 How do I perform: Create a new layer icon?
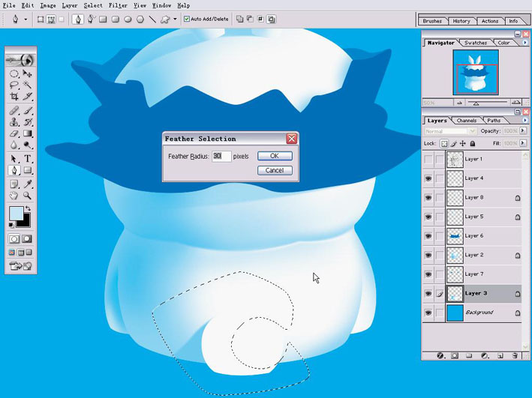coord(500,355)
